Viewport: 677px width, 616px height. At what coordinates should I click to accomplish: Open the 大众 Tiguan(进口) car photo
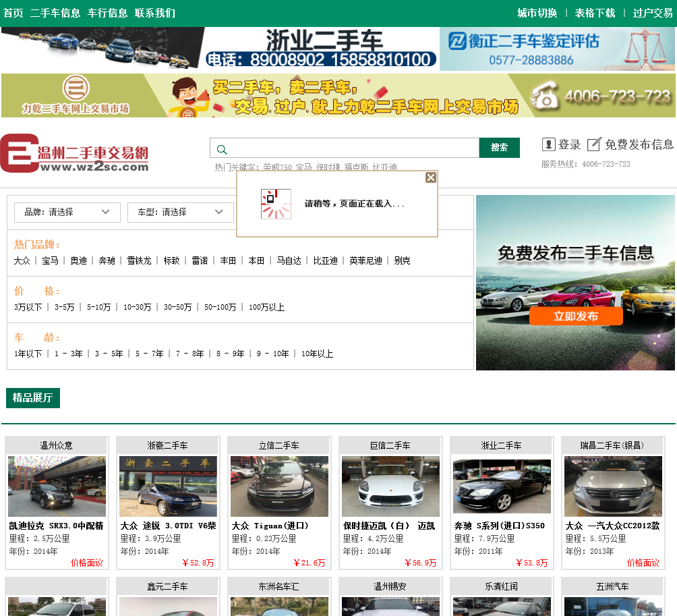pyautogui.click(x=279, y=486)
